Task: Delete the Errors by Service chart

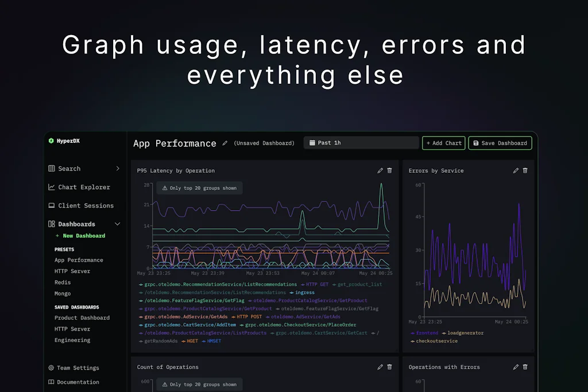Action: [525, 170]
